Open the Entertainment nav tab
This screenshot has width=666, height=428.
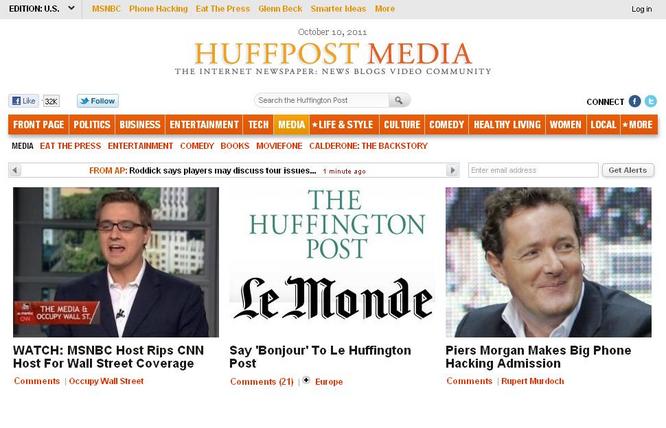pyautogui.click(x=204, y=124)
